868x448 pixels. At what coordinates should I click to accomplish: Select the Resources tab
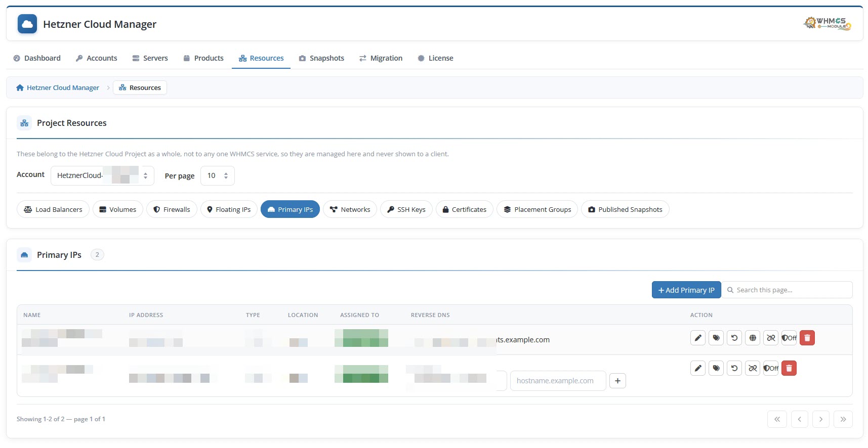261,58
